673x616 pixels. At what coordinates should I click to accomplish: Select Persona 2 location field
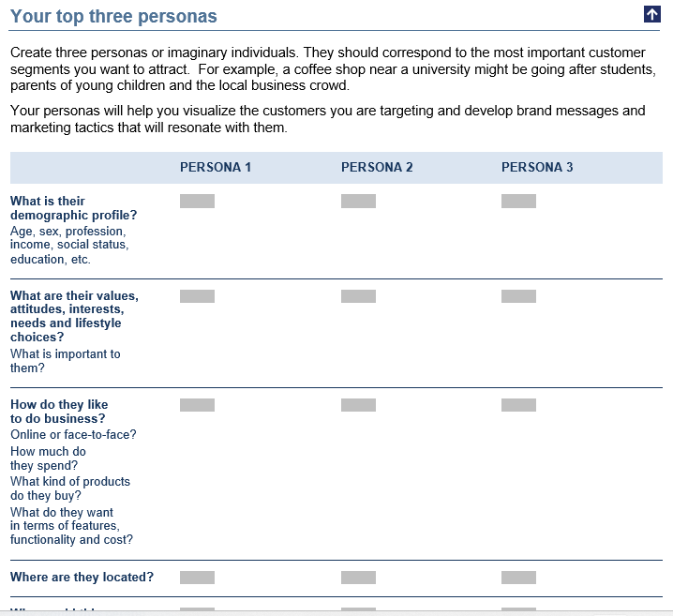coord(358,578)
